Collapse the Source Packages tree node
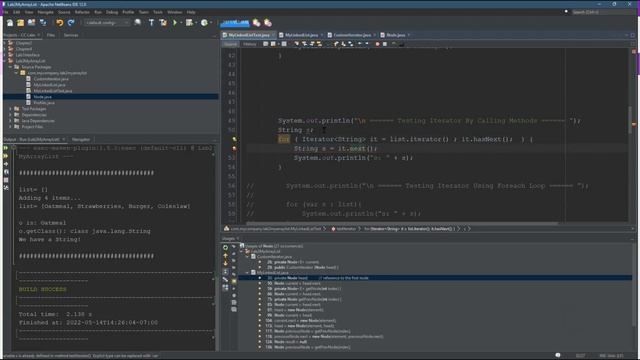Viewport: 640px width, 360px height. click(10, 67)
